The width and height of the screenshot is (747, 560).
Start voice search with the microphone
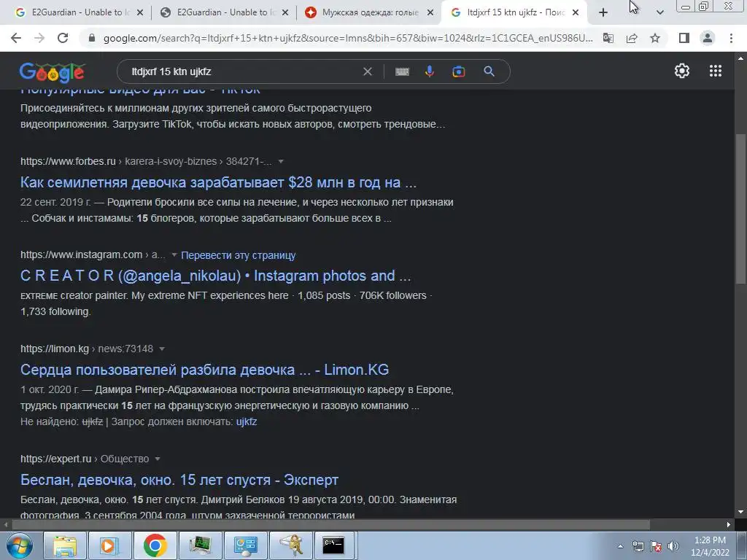(x=429, y=71)
